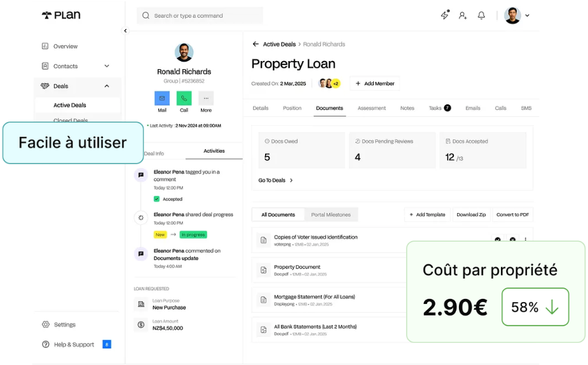Reject the Voter Identification document with X
Screen dimensions: 588x365
tap(512, 240)
